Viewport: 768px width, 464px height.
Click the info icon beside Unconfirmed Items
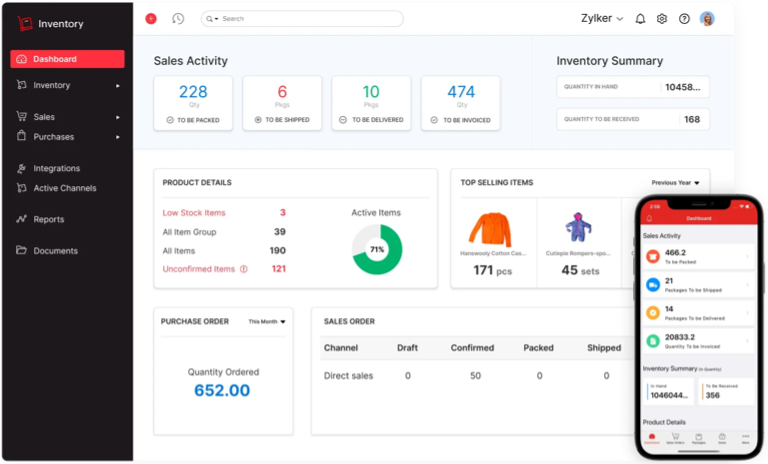tap(243, 269)
